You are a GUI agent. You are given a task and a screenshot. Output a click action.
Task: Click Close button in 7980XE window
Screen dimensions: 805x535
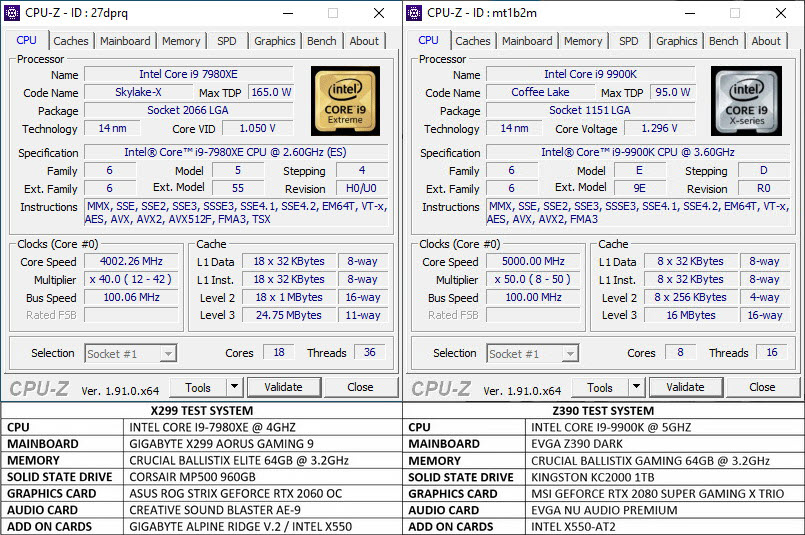[x=360, y=387]
